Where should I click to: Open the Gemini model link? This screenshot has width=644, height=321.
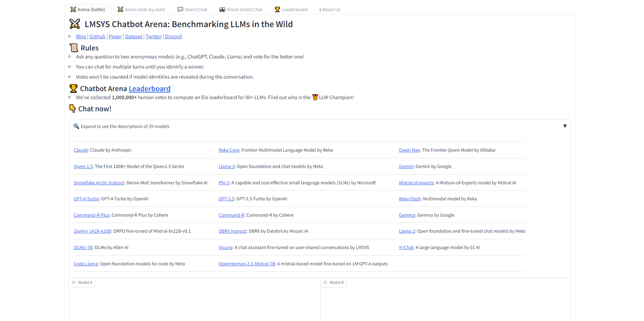[x=406, y=167]
